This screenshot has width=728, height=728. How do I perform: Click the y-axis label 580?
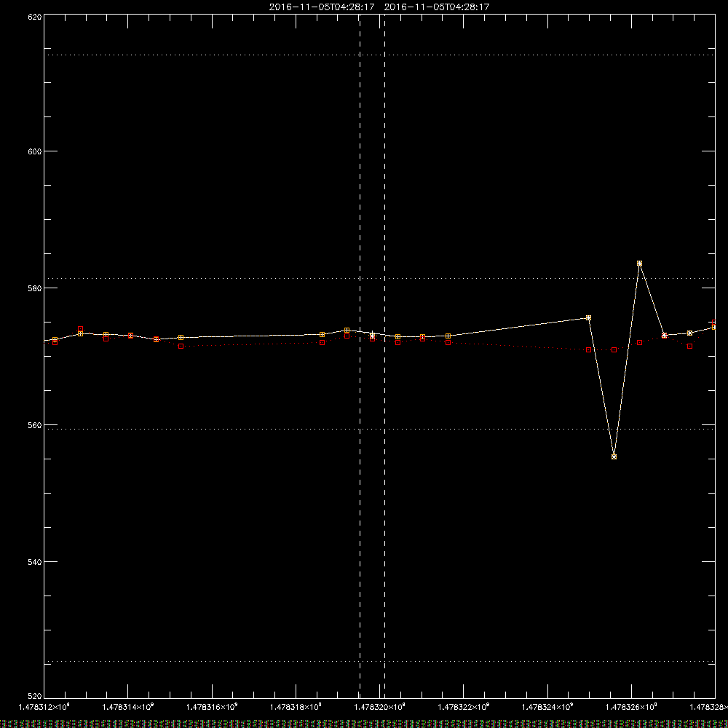pyautogui.click(x=35, y=289)
